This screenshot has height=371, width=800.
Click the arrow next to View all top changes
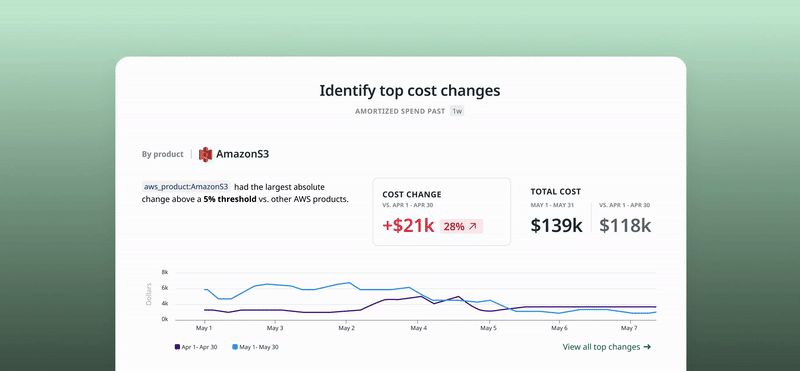647,347
